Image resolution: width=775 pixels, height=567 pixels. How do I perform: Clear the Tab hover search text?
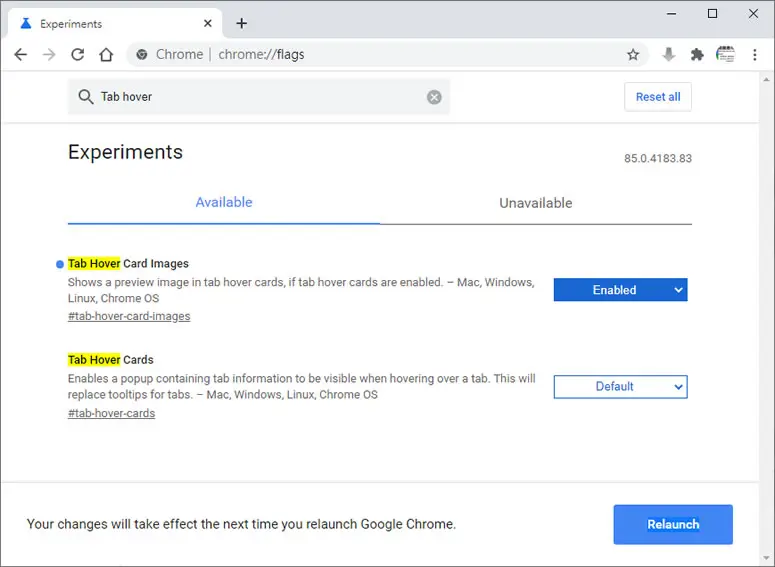pos(434,97)
